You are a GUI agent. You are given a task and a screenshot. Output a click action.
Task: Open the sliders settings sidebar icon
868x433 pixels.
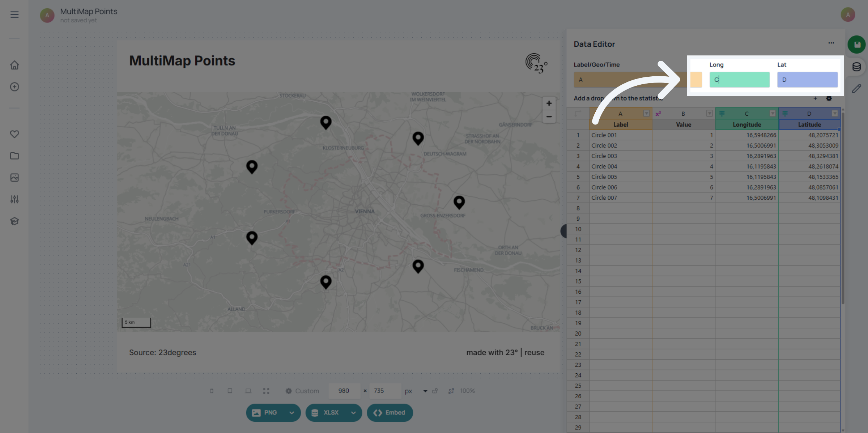pos(14,199)
